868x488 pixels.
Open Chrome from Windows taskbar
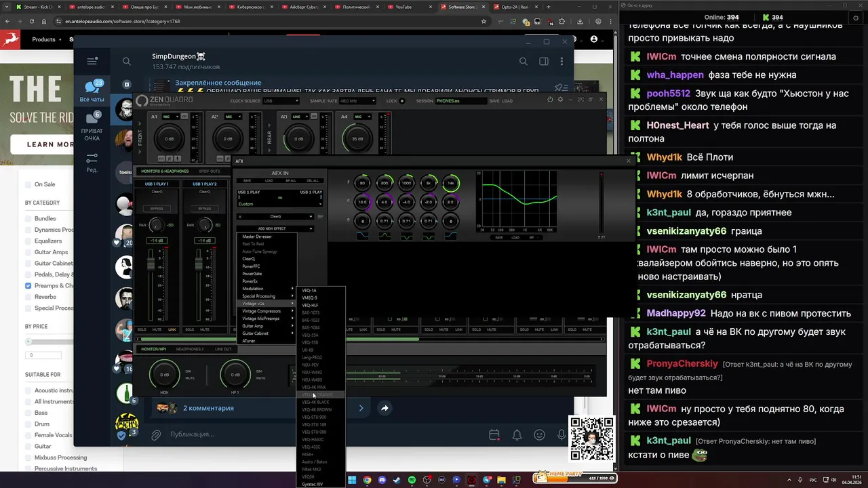367,480
